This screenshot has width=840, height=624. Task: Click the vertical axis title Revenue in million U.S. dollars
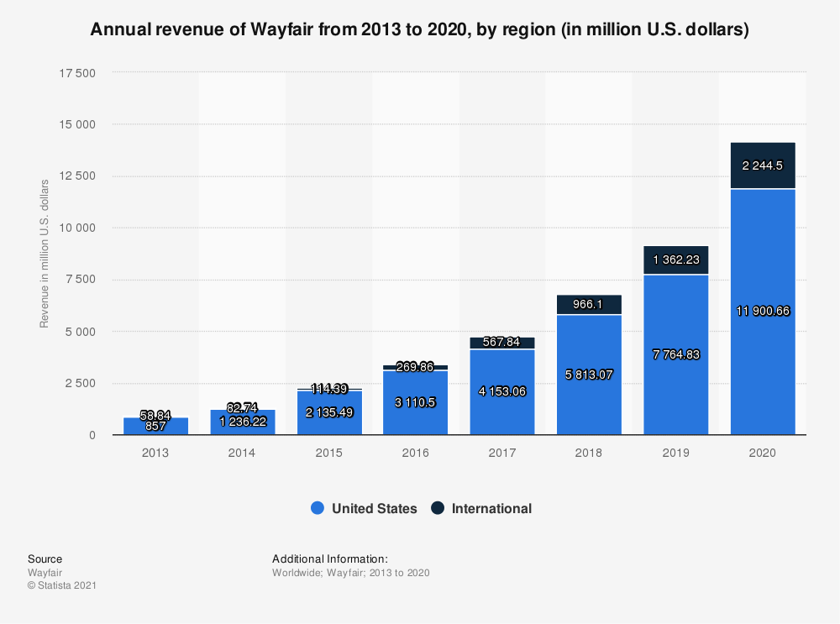pos(44,254)
